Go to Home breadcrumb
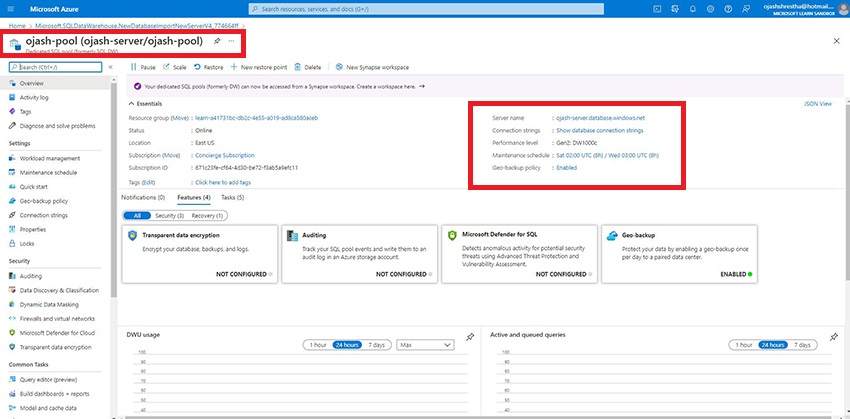This screenshot has width=850, height=419. click(17, 25)
